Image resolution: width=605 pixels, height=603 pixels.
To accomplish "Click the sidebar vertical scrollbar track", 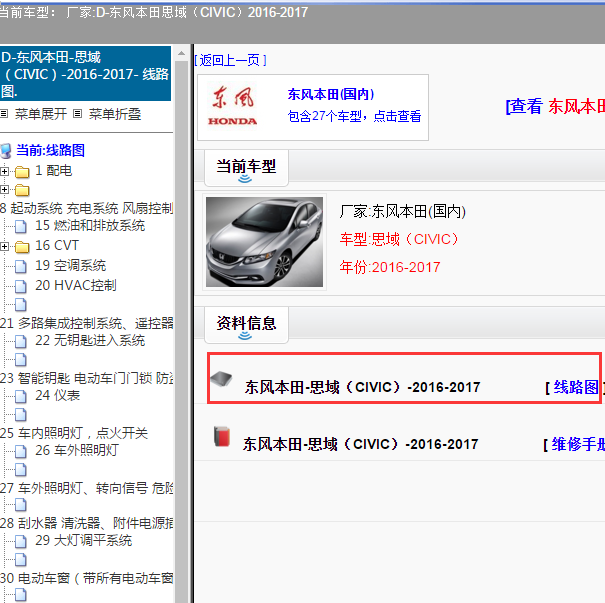I will [x=181, y=331].
